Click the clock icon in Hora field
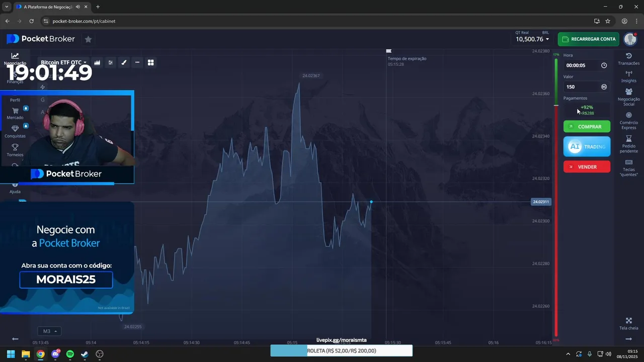Viewport: 644px width, 362px height. click(x=604, y=65)
